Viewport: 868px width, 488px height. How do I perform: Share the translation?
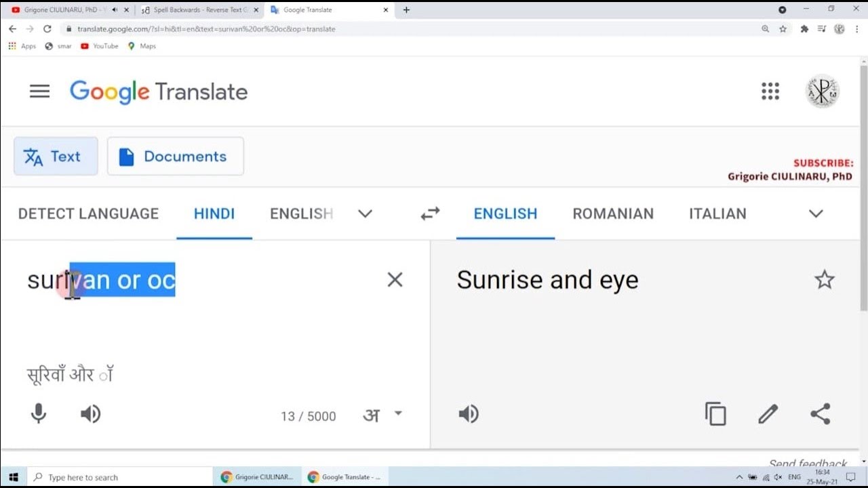(x=821, y=414)
